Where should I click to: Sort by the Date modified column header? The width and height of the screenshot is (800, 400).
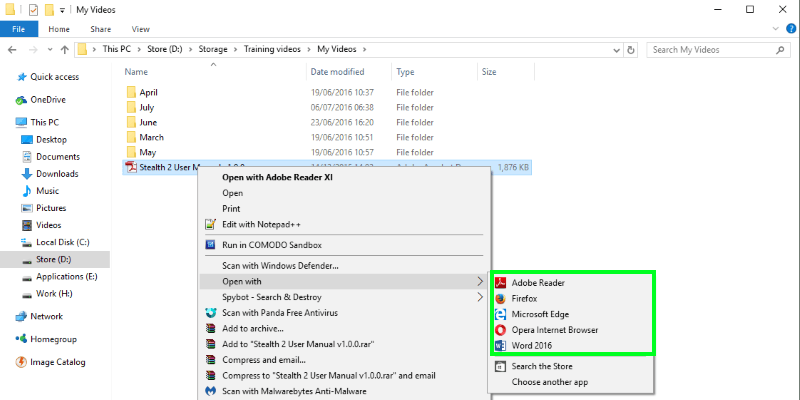[337, 72]
